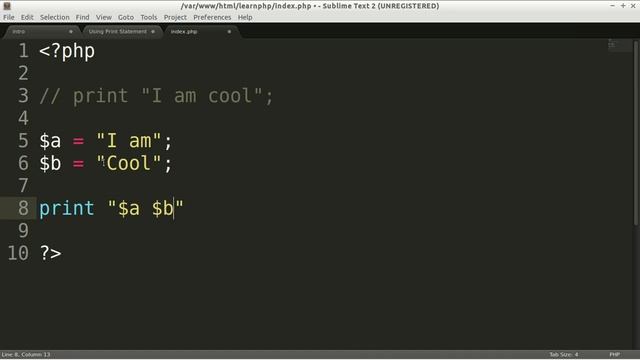Screen dimensions: 640x360
Task: Close the index.php tab
Action: 229,31
